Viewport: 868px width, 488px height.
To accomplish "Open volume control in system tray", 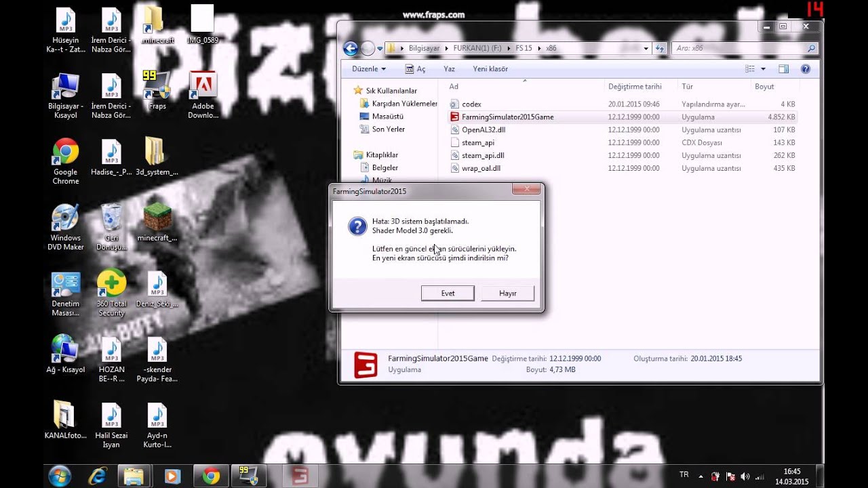I will click(x=745, y=476).
